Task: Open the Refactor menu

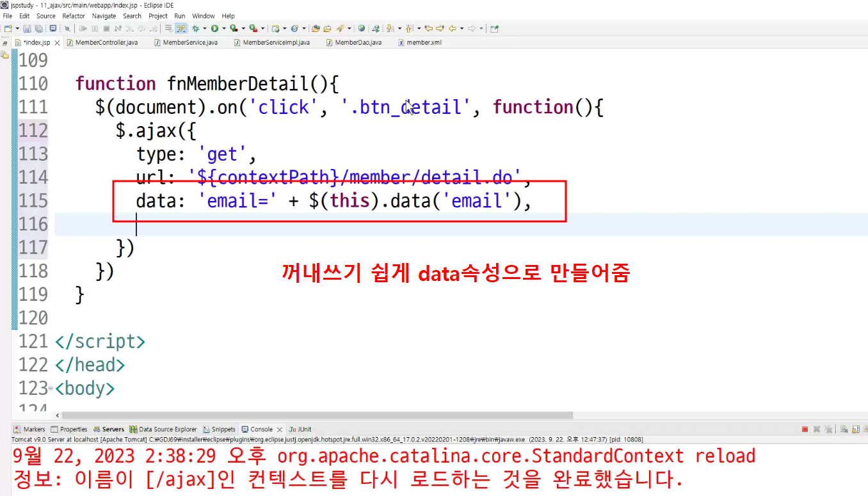Action: 74,16
